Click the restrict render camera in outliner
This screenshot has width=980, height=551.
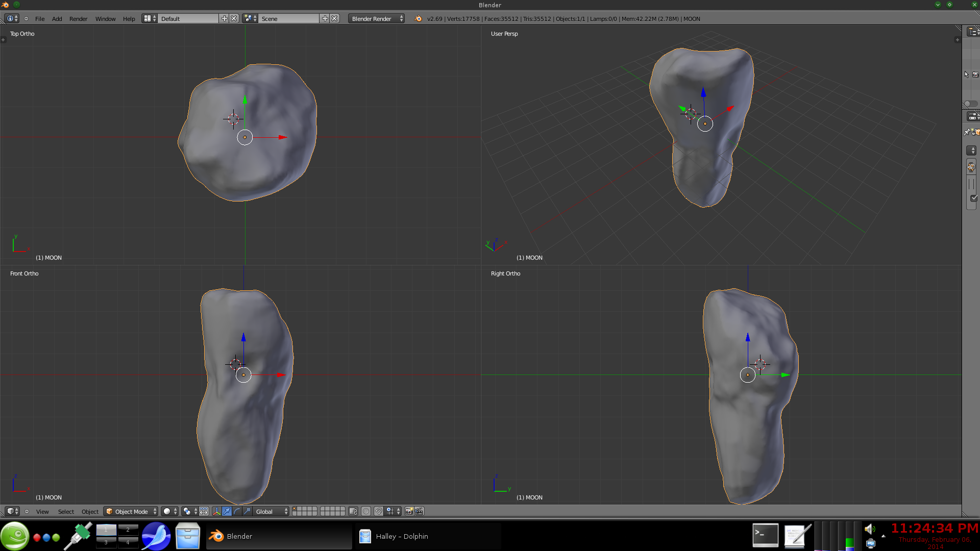pos(975,74)
